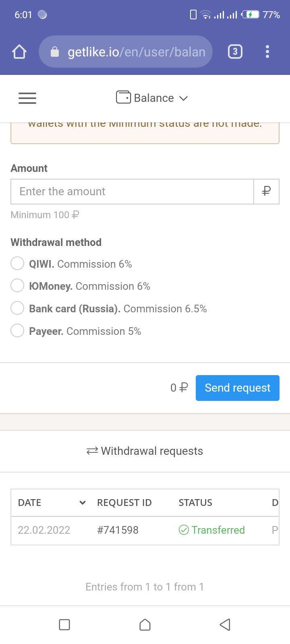The width and height of the screenshot is (290, 644).
Task: Tap the wallet icon beside Balance
Action: [123, 97]
